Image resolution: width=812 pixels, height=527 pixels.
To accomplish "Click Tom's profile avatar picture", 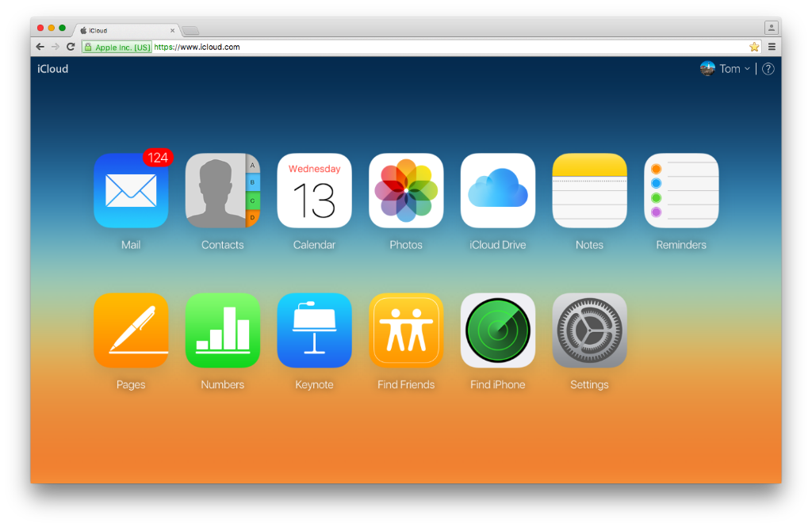I will 707,68.
